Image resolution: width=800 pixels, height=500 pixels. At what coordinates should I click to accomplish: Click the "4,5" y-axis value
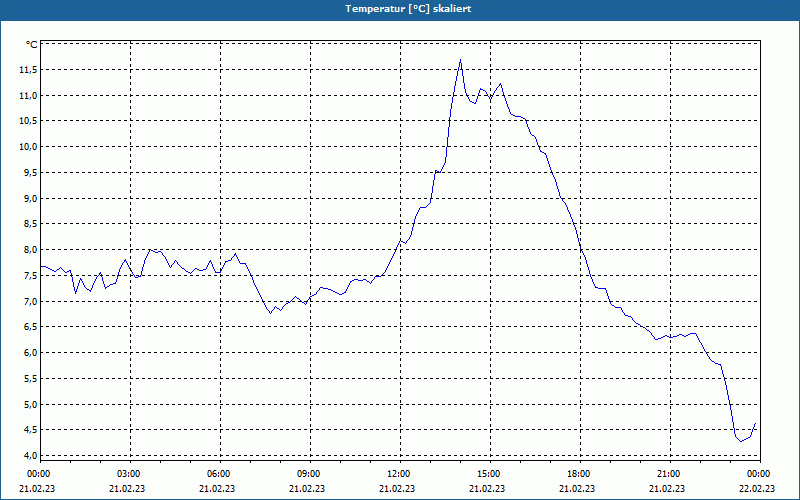(x=30, y=430)
